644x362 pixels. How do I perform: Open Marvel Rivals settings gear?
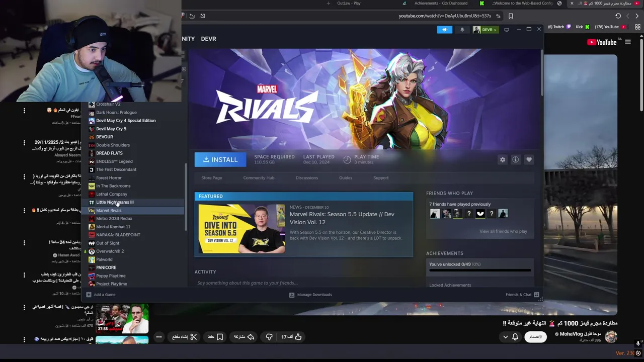click(x=502, y=159)
